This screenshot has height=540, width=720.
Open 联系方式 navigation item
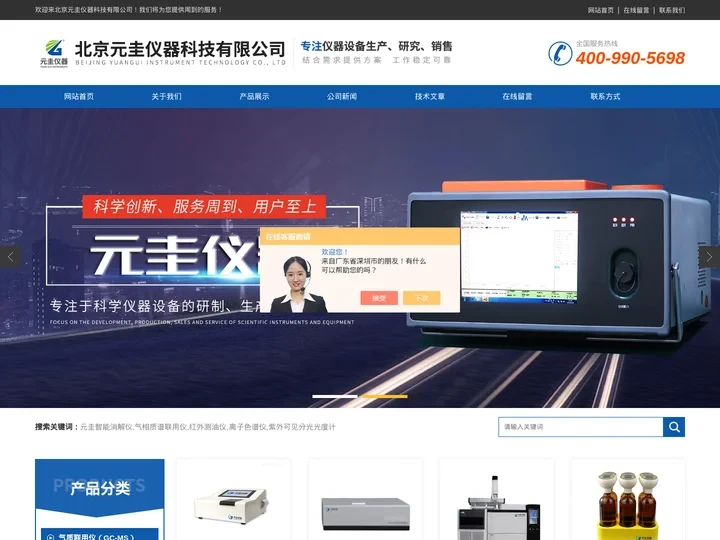coord(605,96)
